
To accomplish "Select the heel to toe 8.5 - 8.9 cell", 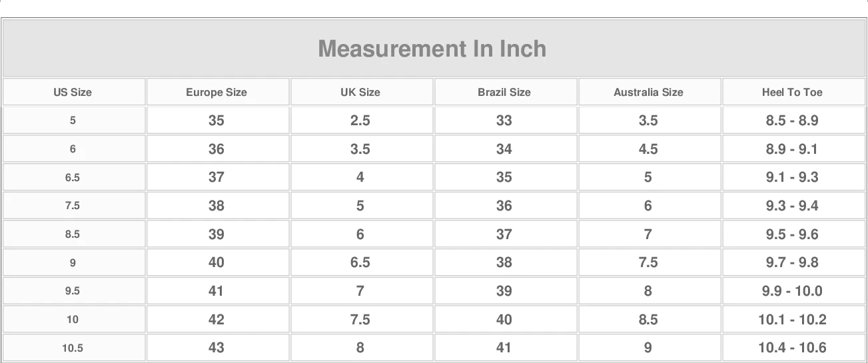I will 792,121.
